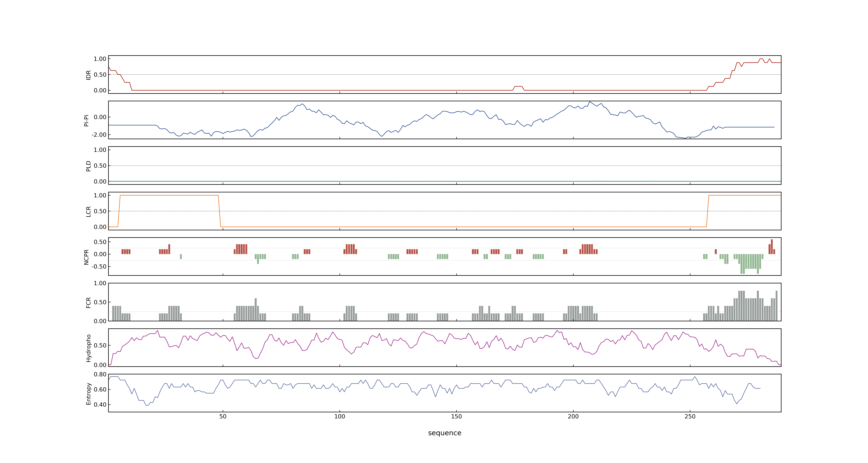The width and height of the screenshot is (868, 463).
Task: Click the "IDR" y-axis label
Action: tap(88, 75)
